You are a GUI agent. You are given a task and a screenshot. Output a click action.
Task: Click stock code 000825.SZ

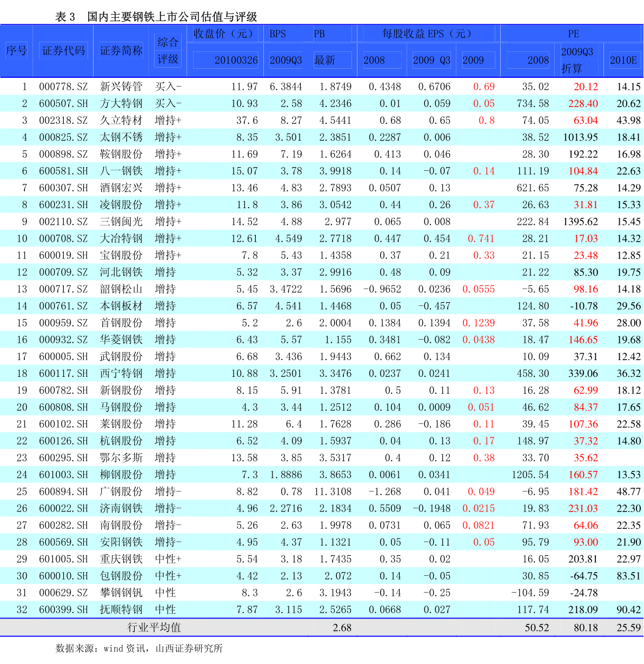tap(63, 137)
